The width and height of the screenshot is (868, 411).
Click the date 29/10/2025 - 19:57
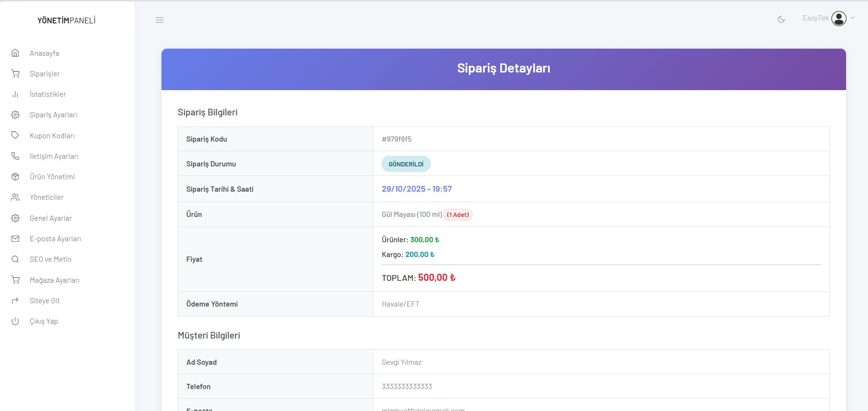(x=417, y=189)
